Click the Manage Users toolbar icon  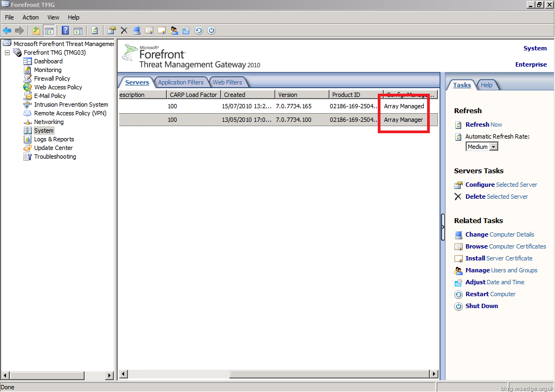click(174, 31)
